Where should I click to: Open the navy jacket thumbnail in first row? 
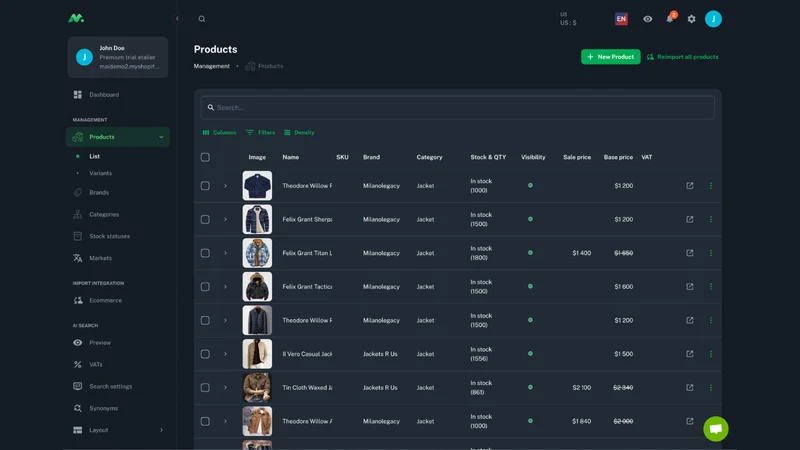[257, 186]
